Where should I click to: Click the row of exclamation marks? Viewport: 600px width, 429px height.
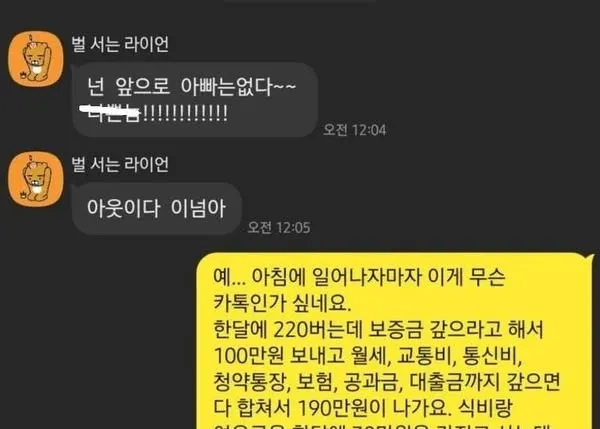(x=186, y=113)
